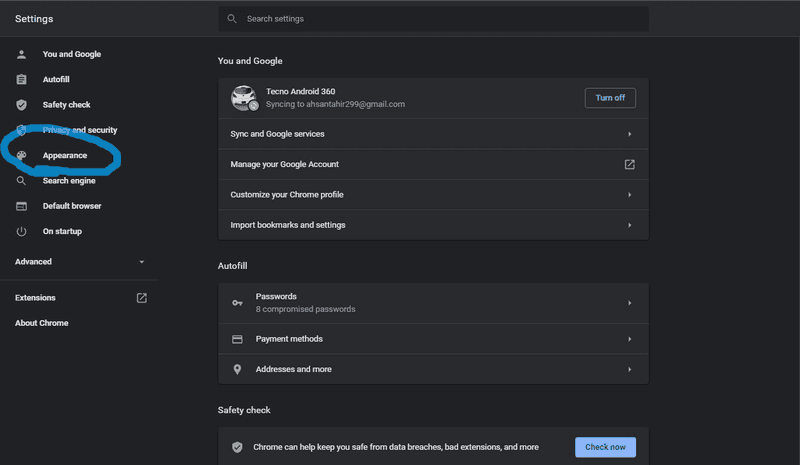
Task: Open Manage your Google Account external link icon
Action: pos(630,164)
